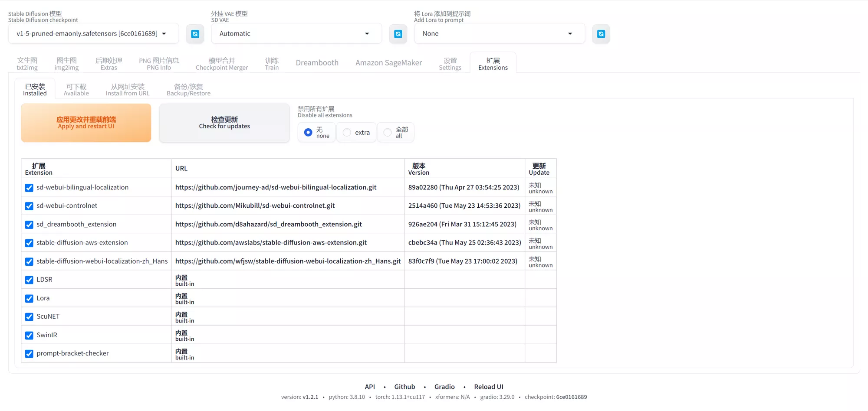Open the Extras tab

pos(109,64)
